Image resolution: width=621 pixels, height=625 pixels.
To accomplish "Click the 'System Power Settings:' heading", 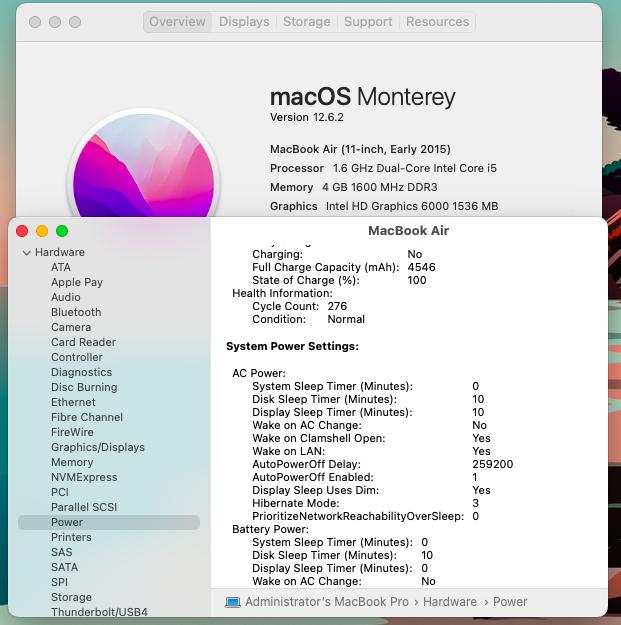I will pyautogui.click(x=293, y=346).
